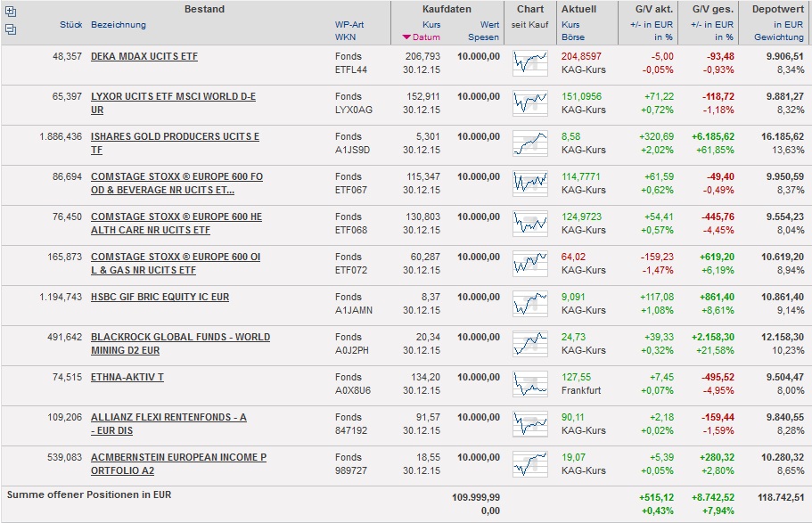
Task: Select WKN 989727 cell
Action: (350, 470)
